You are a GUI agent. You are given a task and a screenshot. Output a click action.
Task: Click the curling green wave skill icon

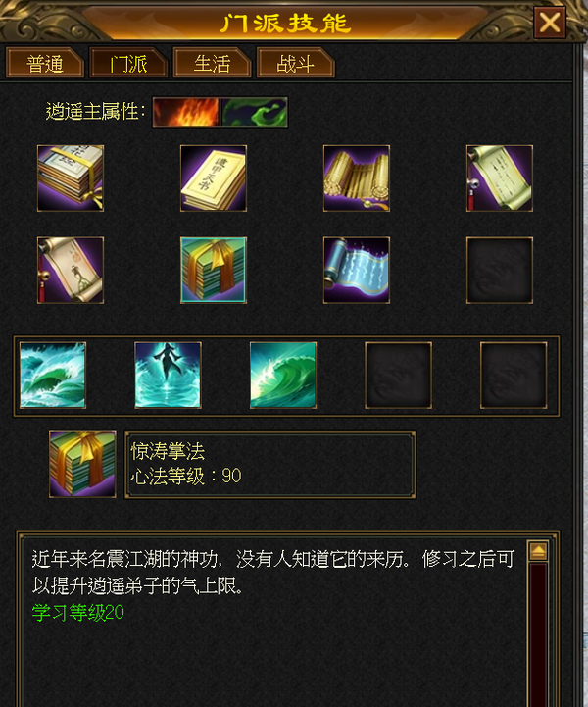coord(283,376)
